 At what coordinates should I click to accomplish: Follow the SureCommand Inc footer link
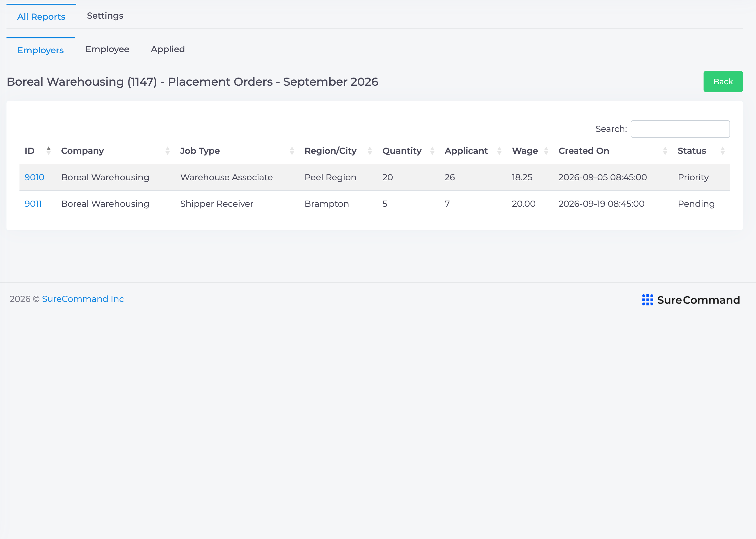click(83, 299)
